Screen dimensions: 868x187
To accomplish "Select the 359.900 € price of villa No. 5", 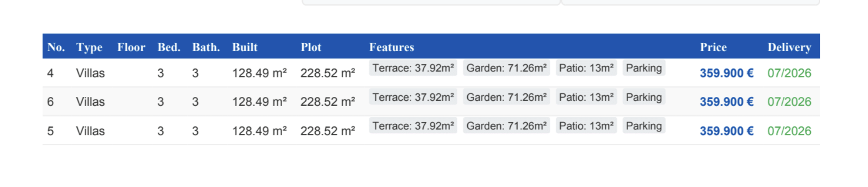I will coord(727,131).
